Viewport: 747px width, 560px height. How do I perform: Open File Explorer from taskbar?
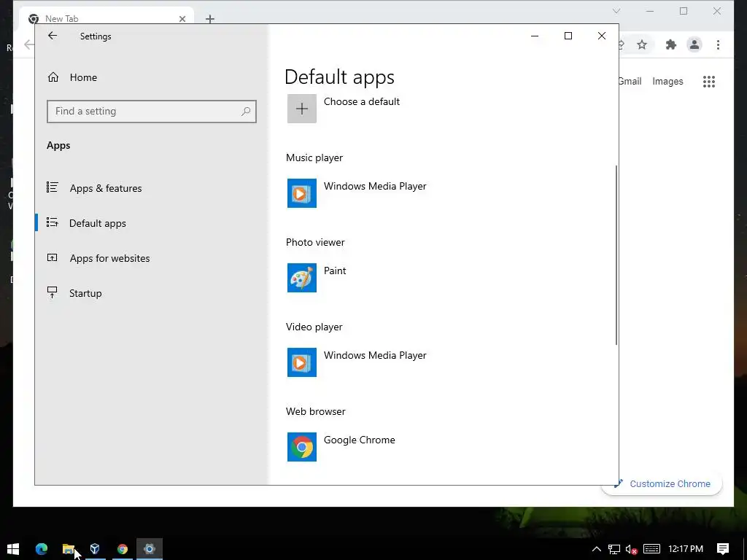pyautogui.click(x=68, y=548)
